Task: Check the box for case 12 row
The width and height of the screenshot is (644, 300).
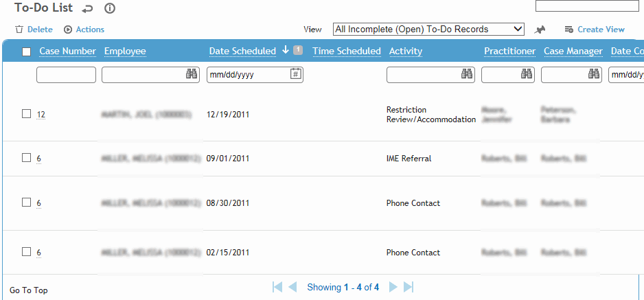Action: click(x=26, y=114)
